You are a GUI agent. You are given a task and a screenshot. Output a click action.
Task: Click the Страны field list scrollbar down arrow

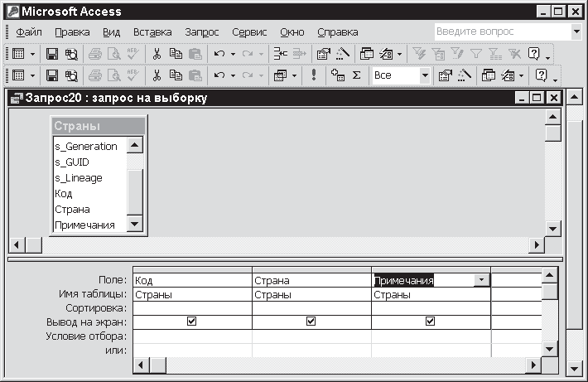click(x=135, y=225)
